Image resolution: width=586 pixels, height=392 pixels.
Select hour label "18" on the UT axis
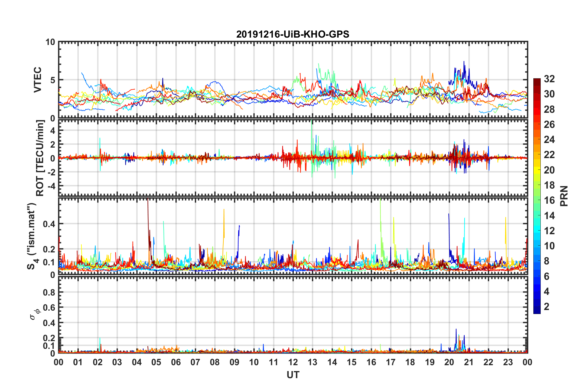tap(410, 362)
